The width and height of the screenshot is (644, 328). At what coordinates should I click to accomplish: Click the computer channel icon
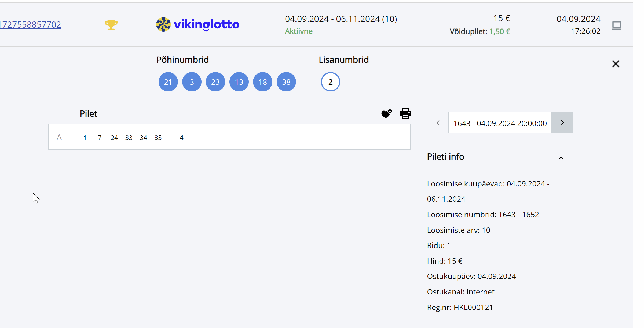tap(616, 25)
